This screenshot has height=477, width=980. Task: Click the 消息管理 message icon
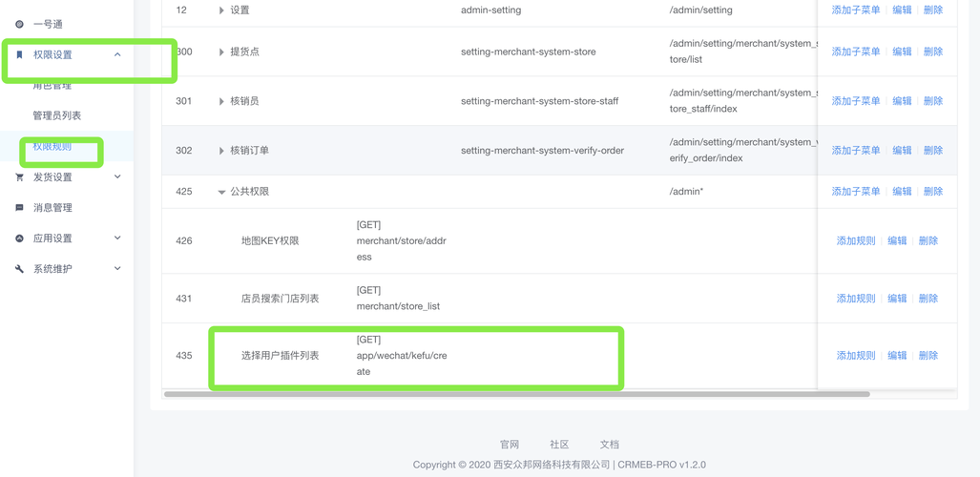[19, 208]
